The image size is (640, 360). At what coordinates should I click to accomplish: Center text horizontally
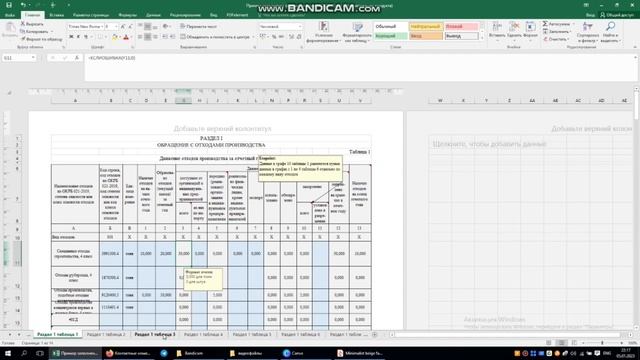(x=148, y=37)
